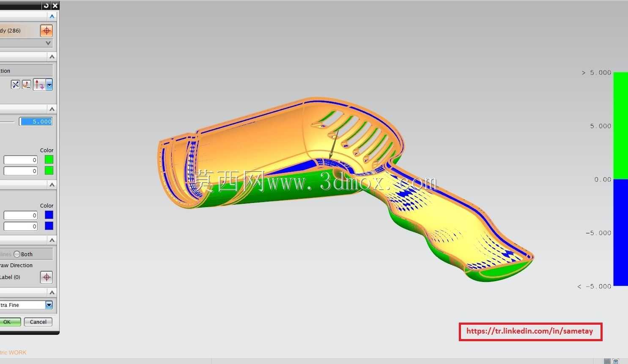Screen dimensions: 628x364
Task: Collapse the Extra Fine resolution section
Action: tap(52, 293)
